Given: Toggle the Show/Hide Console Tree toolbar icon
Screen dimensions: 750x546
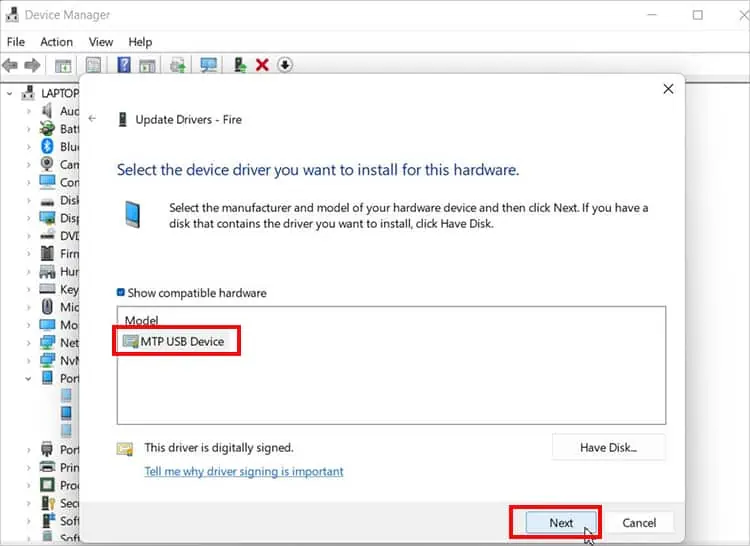Looking at the screenshot, I should tap(63, 66).
